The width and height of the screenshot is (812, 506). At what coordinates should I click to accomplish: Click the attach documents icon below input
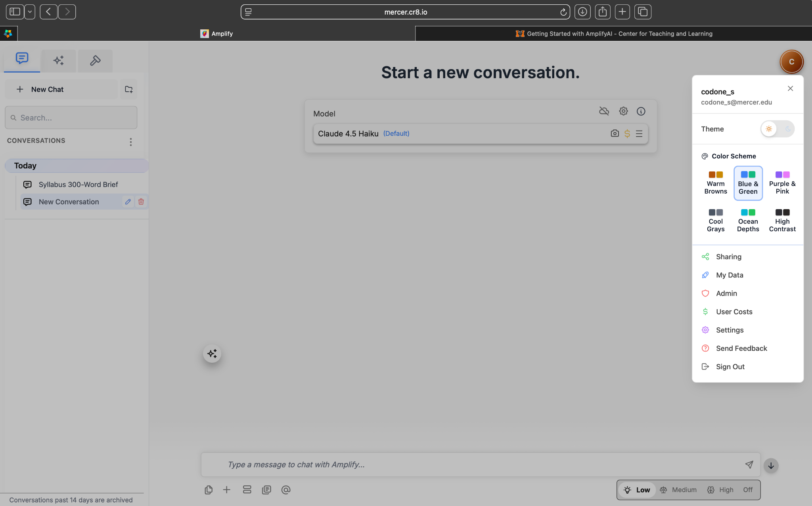click(209, 490)
